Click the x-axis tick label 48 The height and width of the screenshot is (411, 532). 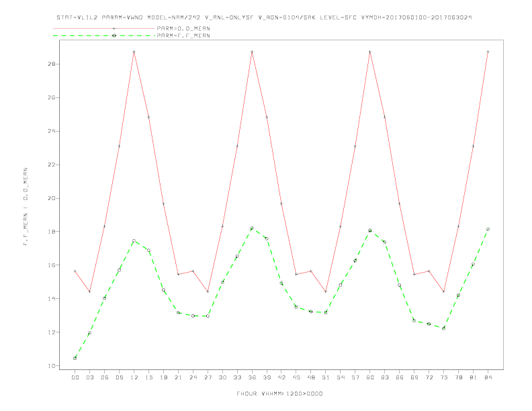point(311,377)
